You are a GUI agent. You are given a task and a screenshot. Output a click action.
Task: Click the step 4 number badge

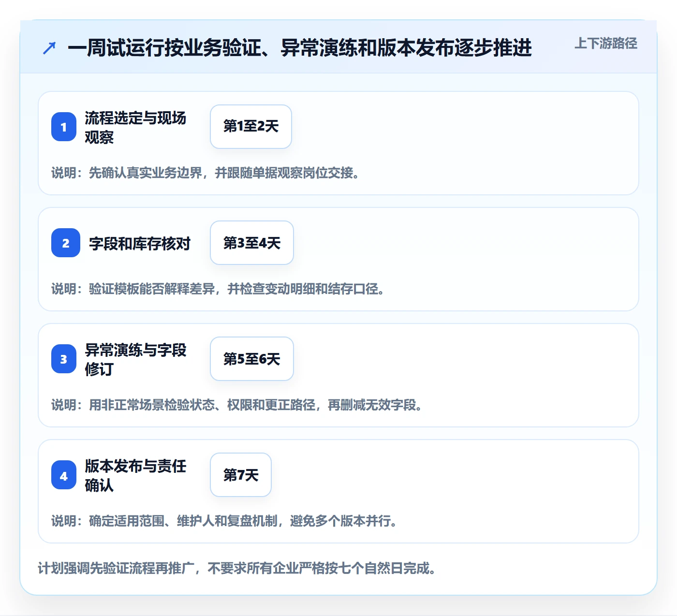(x=64, y=475)
